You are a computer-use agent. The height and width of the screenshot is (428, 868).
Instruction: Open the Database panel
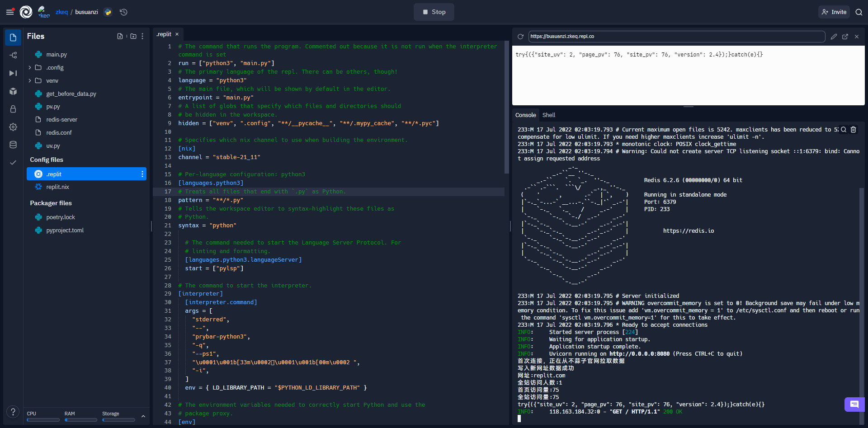coord(13,145)
